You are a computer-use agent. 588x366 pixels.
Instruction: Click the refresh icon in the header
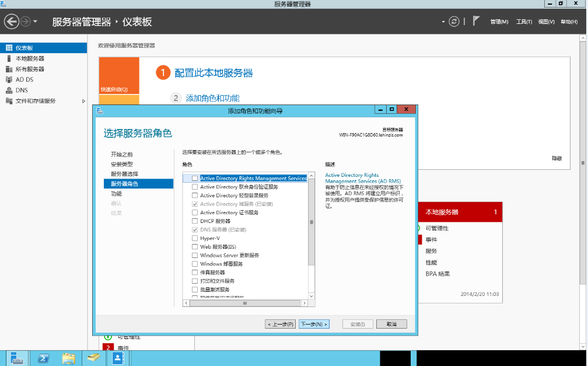click(x=454, y=22)
